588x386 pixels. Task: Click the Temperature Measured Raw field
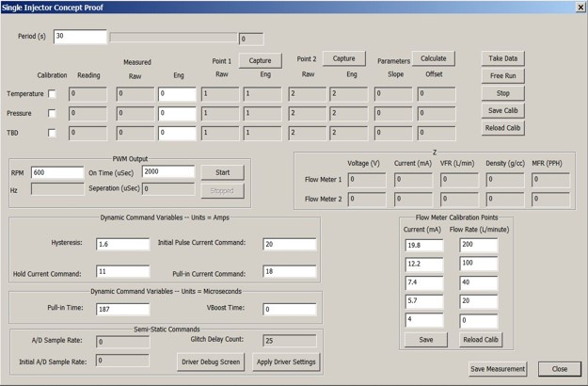pos(135,94)
